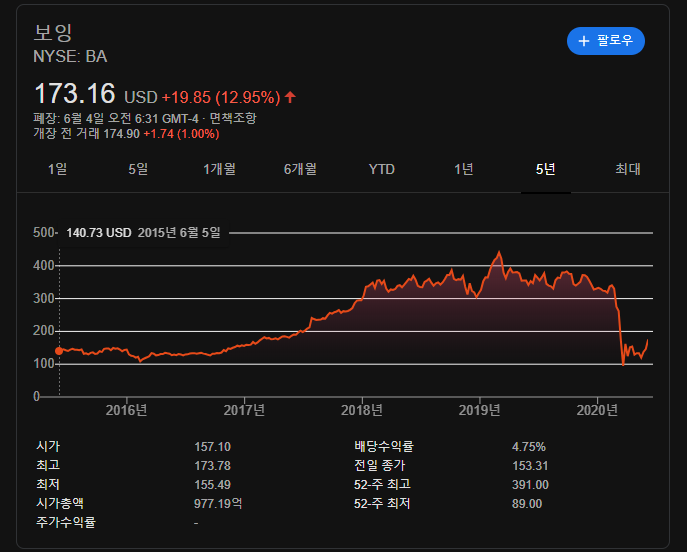Click the 2019 price peak on chart

point(499,252)
